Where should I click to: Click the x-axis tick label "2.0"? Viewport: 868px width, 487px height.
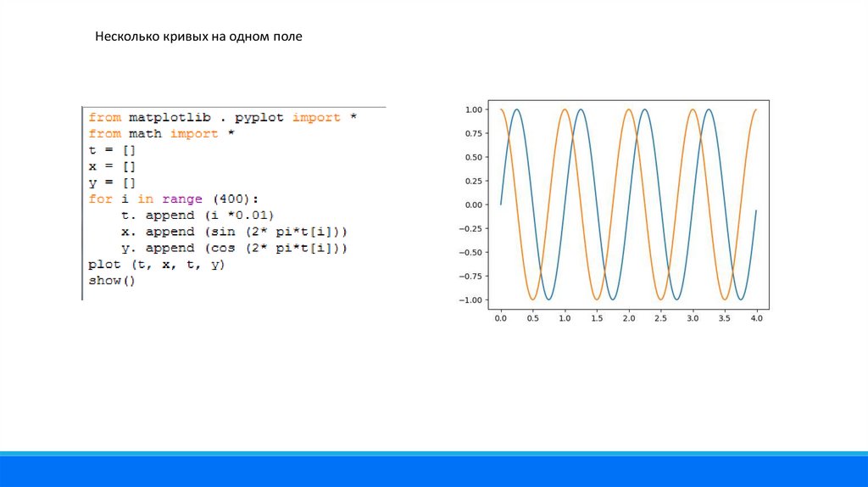(x=628, y=318)
